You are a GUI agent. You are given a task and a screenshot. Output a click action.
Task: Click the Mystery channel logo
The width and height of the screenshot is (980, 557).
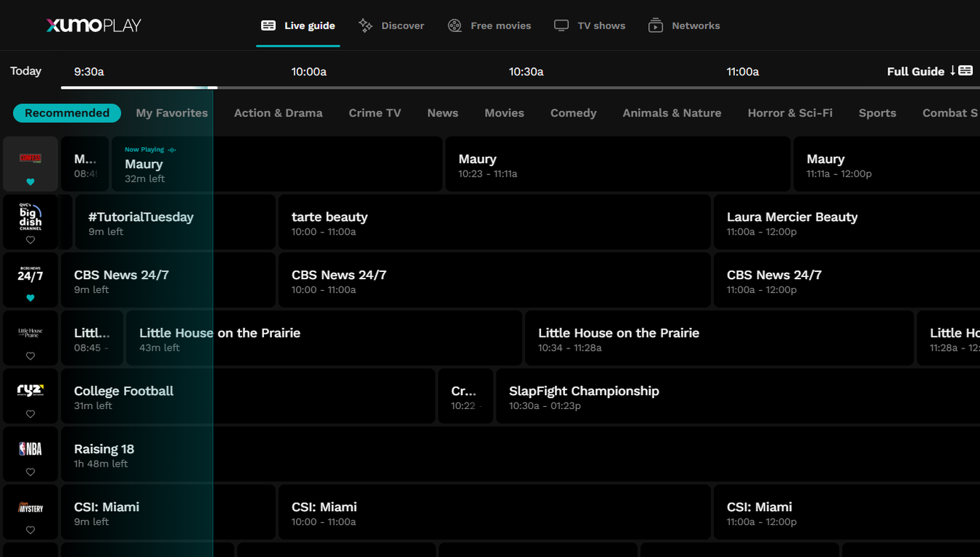point(31,507)
